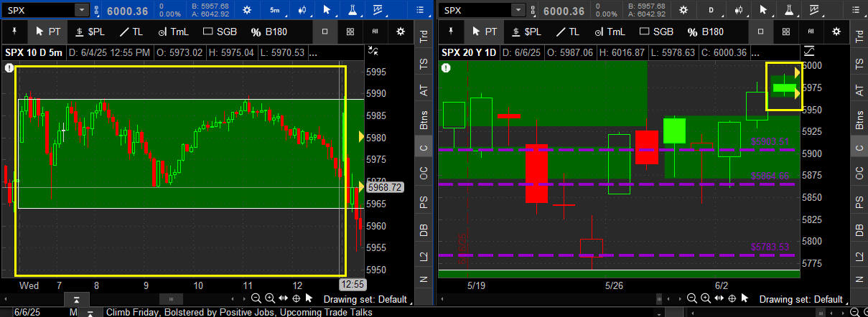Open chart settings gear in left top bar
Screen dimensions: 868x317
coord(247,10)
